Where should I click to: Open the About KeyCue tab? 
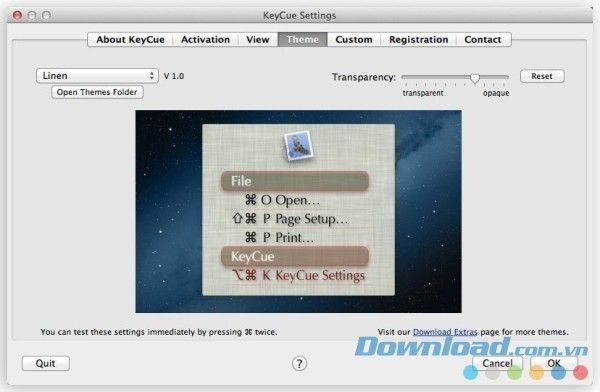click(x=130, y=39)
